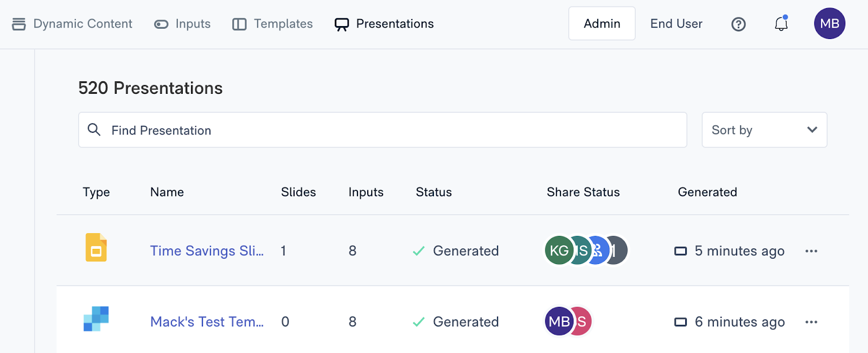Open more options for Mack's Test row
This screenshot has height=353, width=868.
[x=811, y=322]
